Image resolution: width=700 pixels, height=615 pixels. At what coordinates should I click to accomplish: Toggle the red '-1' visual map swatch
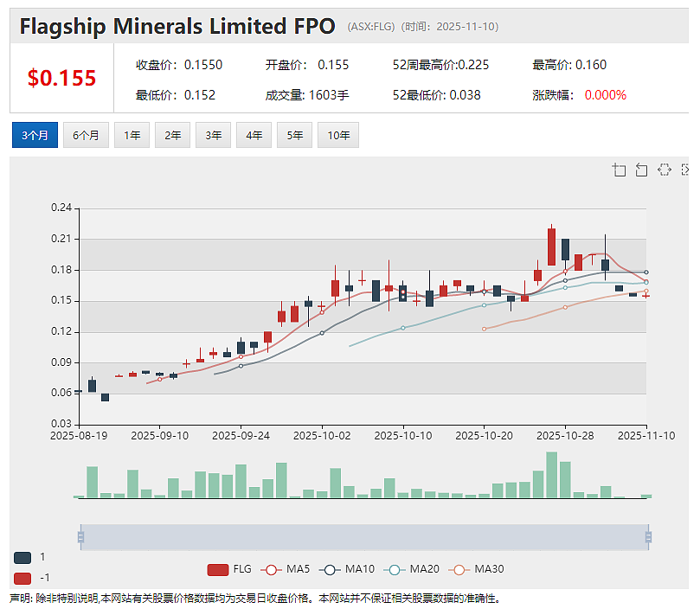click(x=22, y=579)
